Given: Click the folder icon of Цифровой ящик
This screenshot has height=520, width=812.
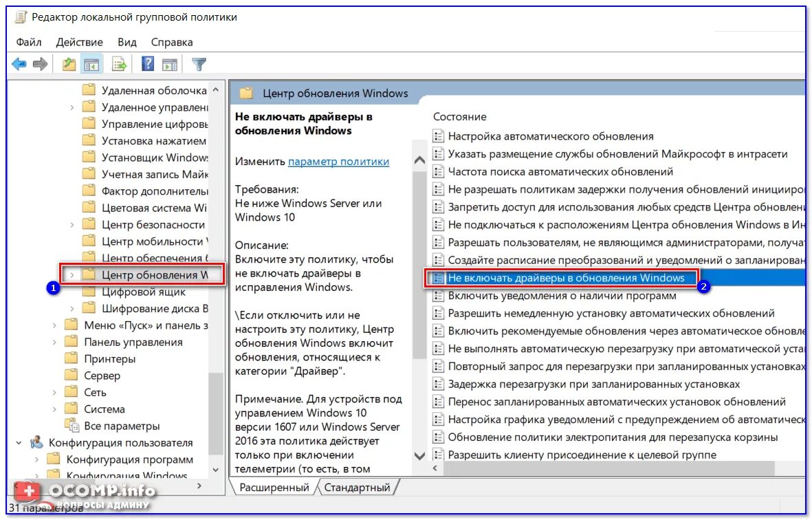Looking at the screenshot, I should click(x=89, y=292).
